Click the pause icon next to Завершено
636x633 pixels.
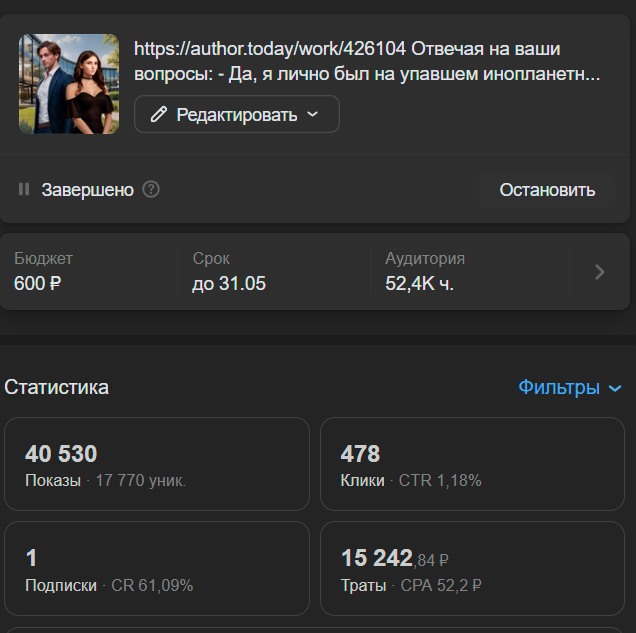(x=24, y=189)
